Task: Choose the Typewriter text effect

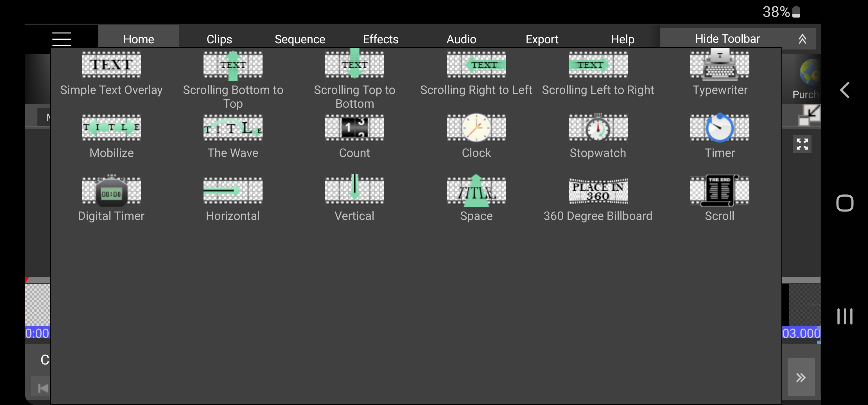Action: pos(720,73)
